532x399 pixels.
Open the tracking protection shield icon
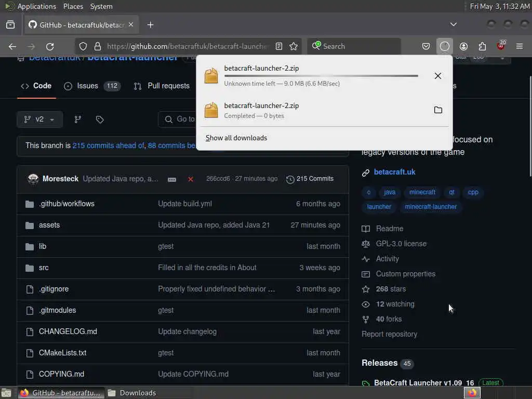(83, 46)
